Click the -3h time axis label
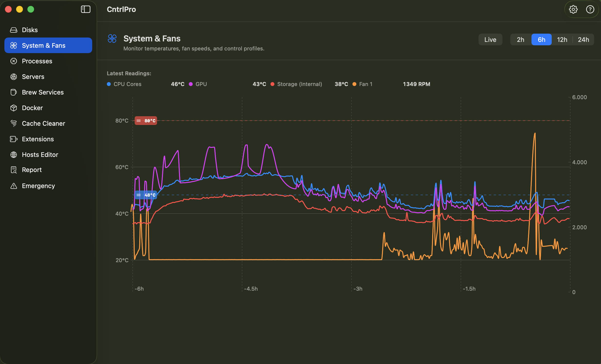This screenshot has height=364, width=601. coord(358,289)
